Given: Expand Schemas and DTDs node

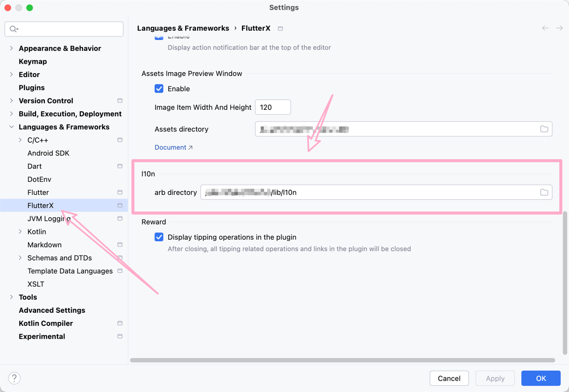Looking at the screenshot, I should [x=20, y=258].
